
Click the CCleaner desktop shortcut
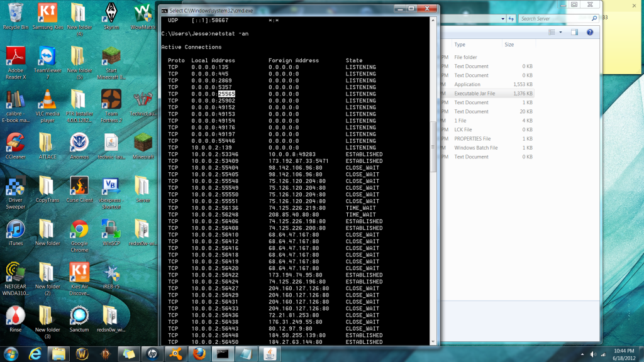tap(16, 146)
